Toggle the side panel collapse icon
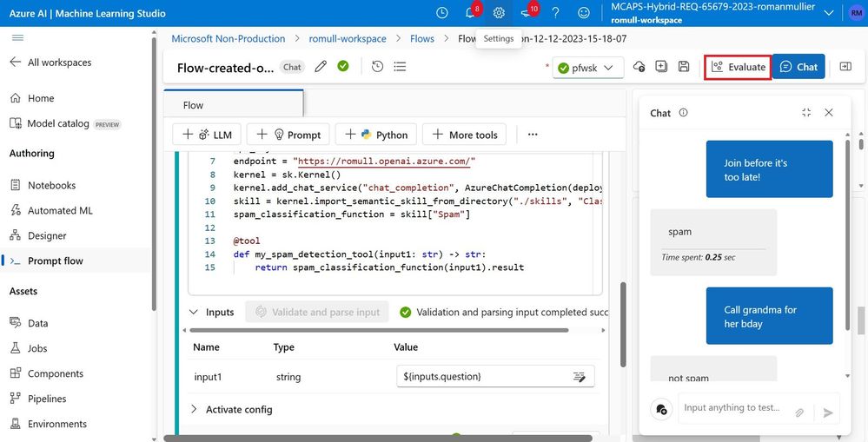This screenshot has width=868, height=442. tap(845, 66)
